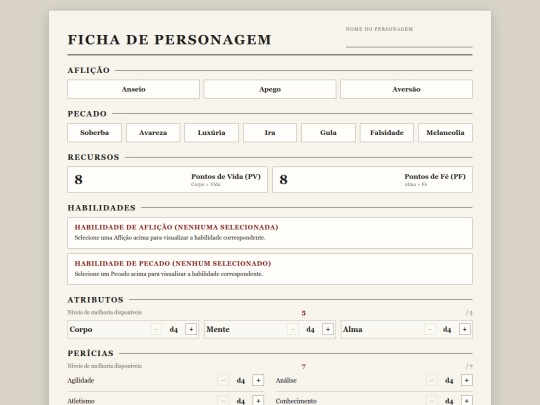Click the Habilidade de Aflição heading
Screen dimensions: 540x405
tap(176, 227)
